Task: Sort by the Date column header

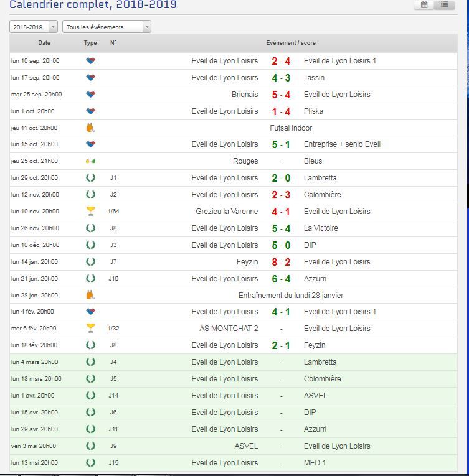Action: [x=44, y=43]
